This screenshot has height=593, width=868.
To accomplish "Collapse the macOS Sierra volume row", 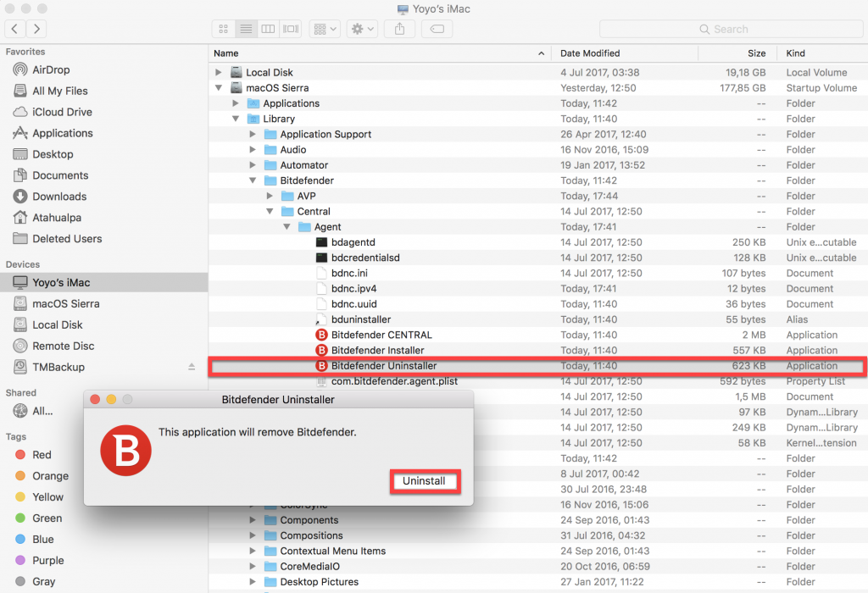I will pos(218,88).
